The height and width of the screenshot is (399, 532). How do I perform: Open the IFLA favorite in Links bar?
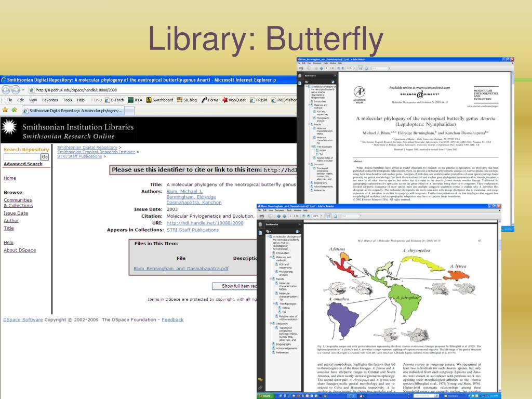(x=135, y=100)
